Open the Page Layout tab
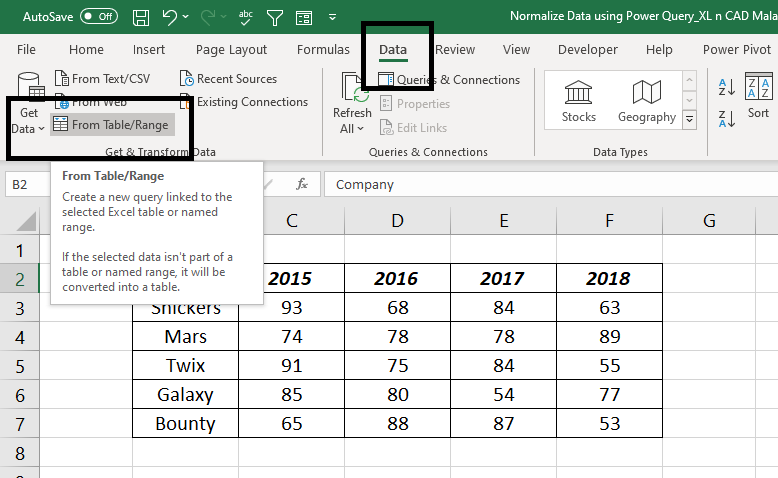Viewport: 778px width, 478px height. click(231, 50)
